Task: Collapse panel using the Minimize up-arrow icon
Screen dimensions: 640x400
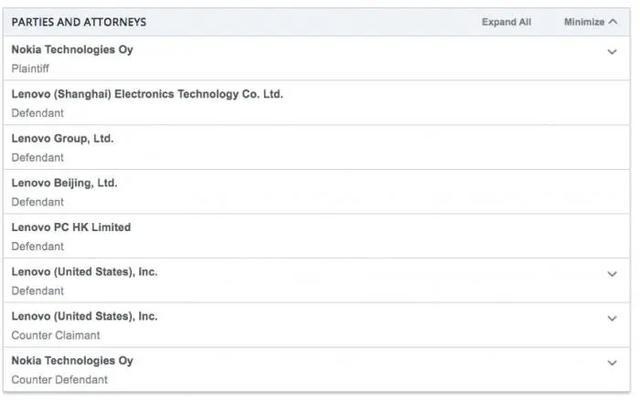Action: click(x=613, y=22)
